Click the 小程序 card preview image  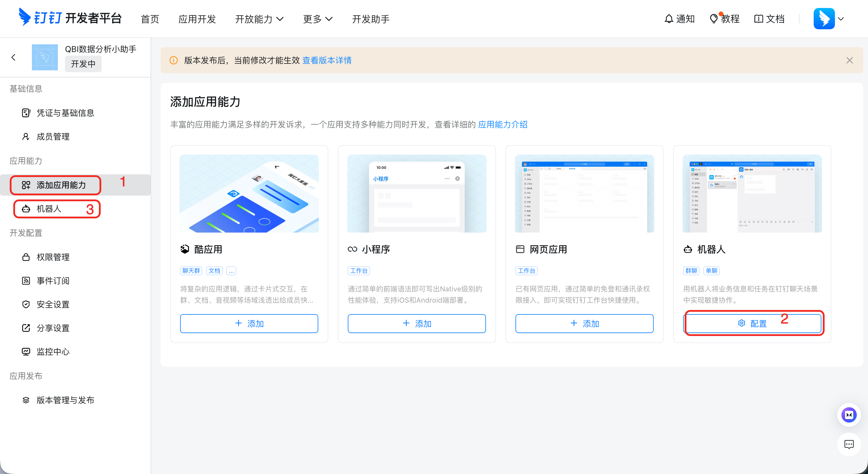(417, 194)
